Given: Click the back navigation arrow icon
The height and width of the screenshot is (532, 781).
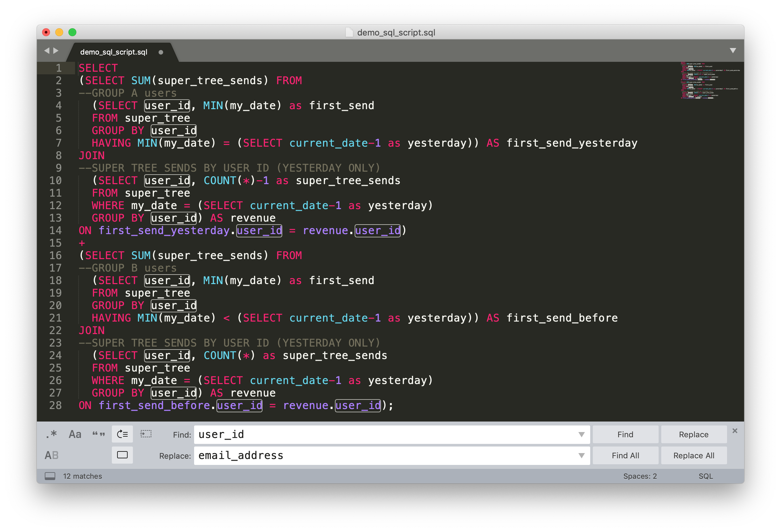Looking at the screenshot, I should [x=47, y=52].
